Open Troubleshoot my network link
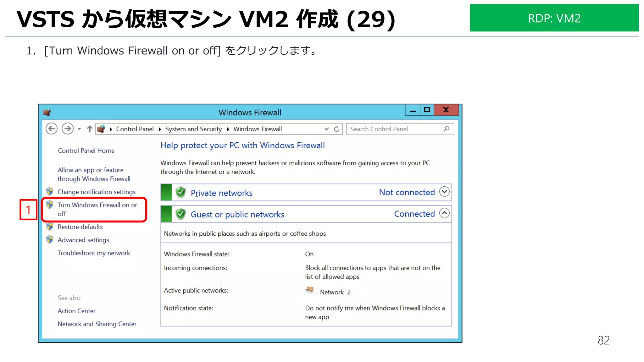Viewport: 644px width, 362px height. (x=94, y=253)
